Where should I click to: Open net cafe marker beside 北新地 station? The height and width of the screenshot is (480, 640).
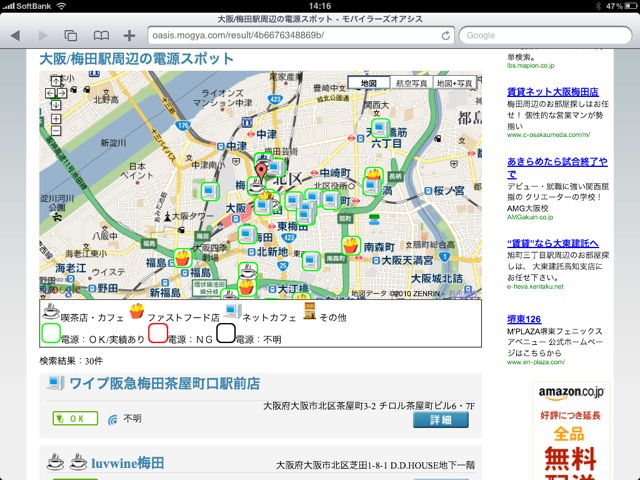pos(247,234)
